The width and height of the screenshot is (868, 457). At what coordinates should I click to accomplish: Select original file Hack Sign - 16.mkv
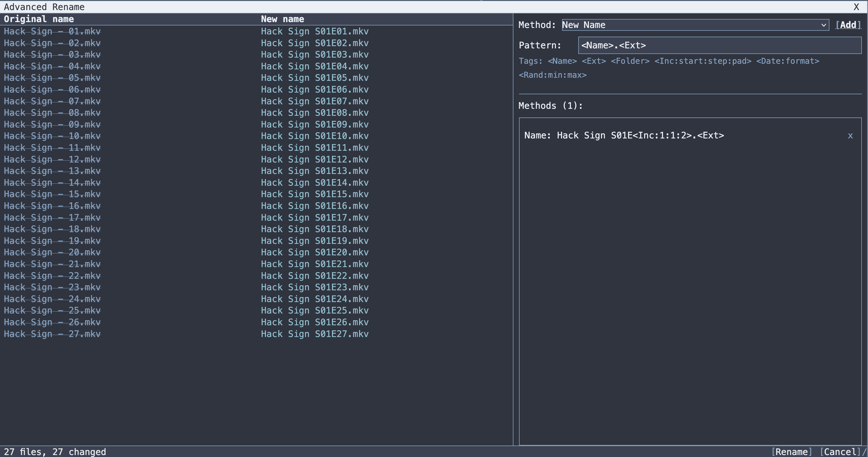pos(52,206)
